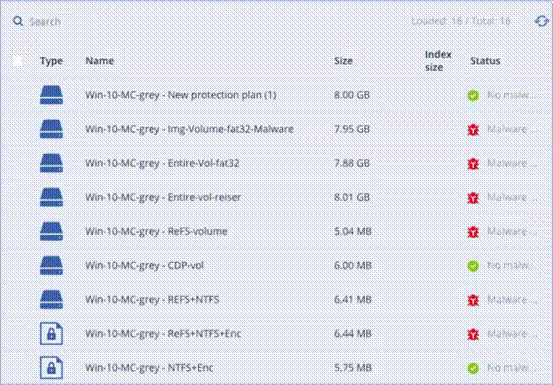The image size is (553, 385).
Task: Click disk icon for Entire-Vol-fat32
Action: point(51,163)
